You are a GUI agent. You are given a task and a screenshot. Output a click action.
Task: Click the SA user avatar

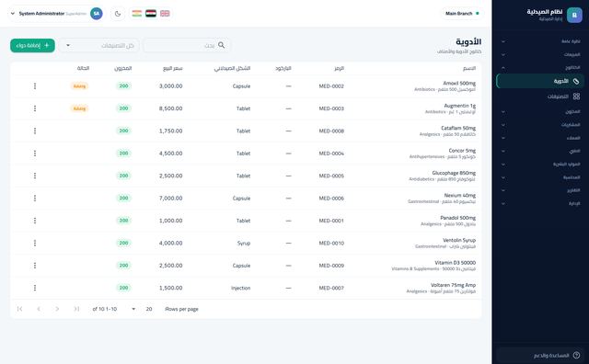(97, 14)
